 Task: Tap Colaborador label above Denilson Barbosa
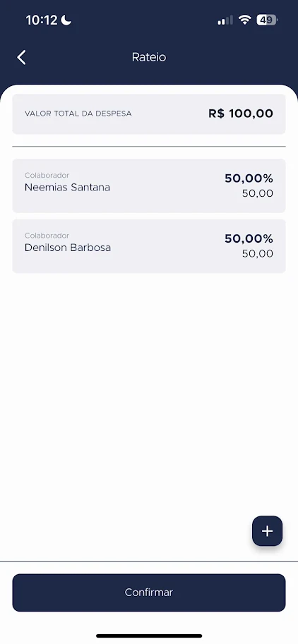(47, 236)
